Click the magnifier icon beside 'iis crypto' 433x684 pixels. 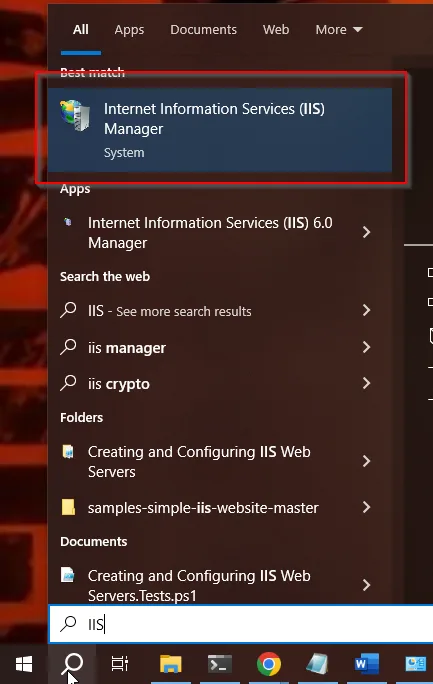point(68,383)
